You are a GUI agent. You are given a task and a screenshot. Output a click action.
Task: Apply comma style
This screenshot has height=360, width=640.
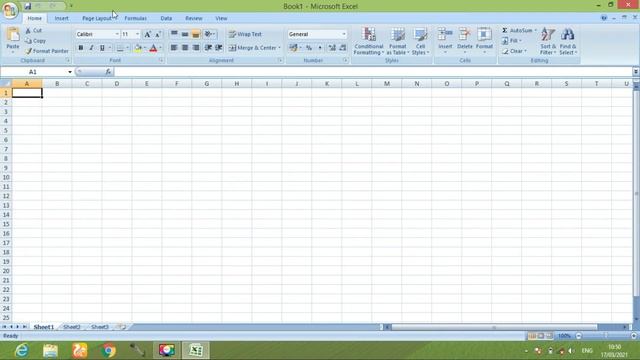point(320,48)
